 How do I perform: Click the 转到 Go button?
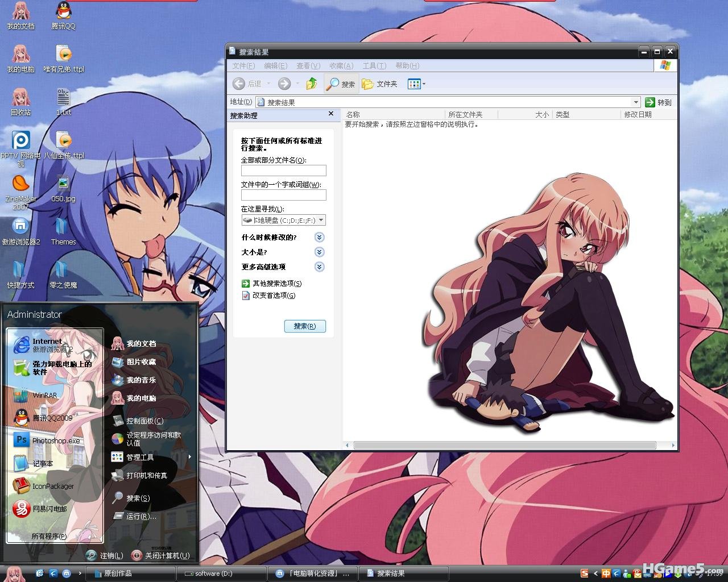658,102
